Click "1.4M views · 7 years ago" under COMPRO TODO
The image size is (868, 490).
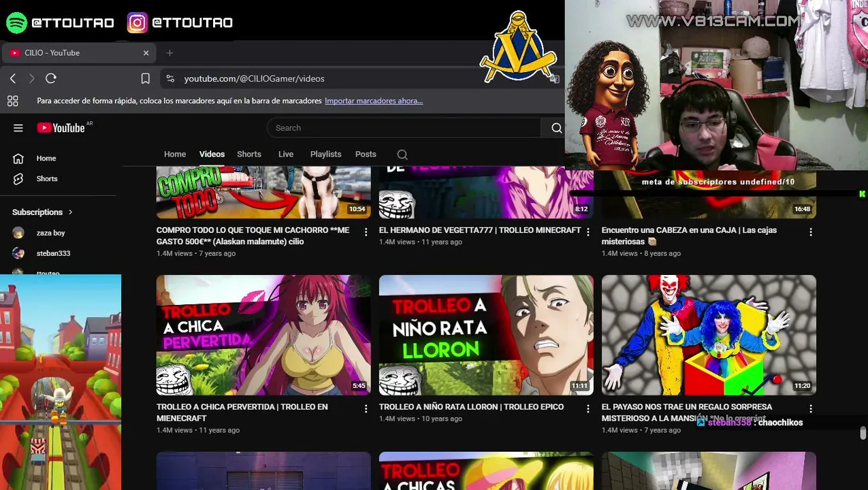[x=196, y=253]
